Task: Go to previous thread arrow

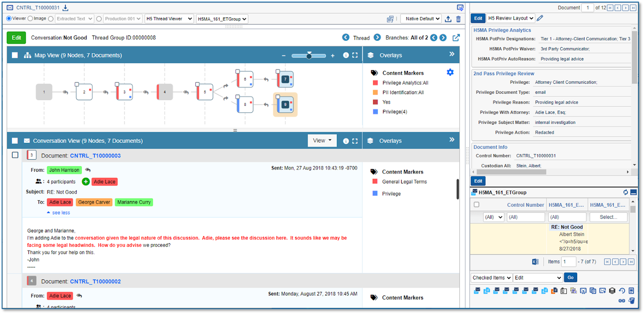Action: [x=346, y=37]
